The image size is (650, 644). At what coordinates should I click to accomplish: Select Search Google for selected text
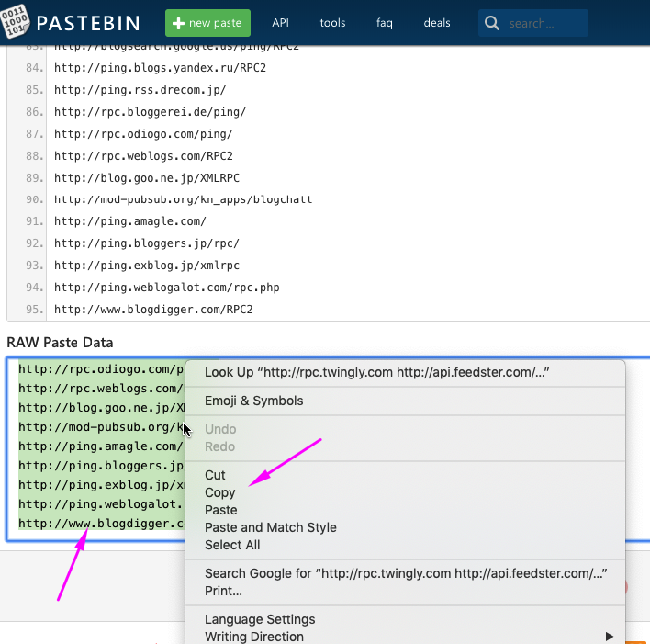tap(404, 573)
